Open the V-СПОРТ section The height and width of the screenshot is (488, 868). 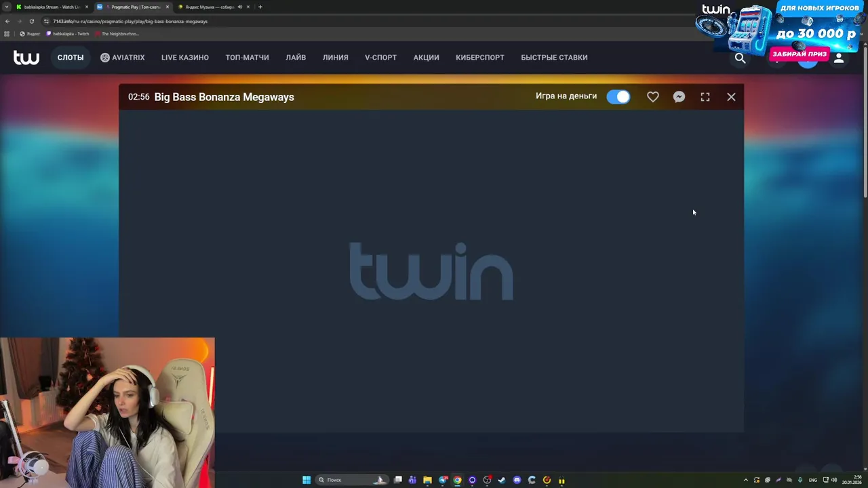coord(380,58)
